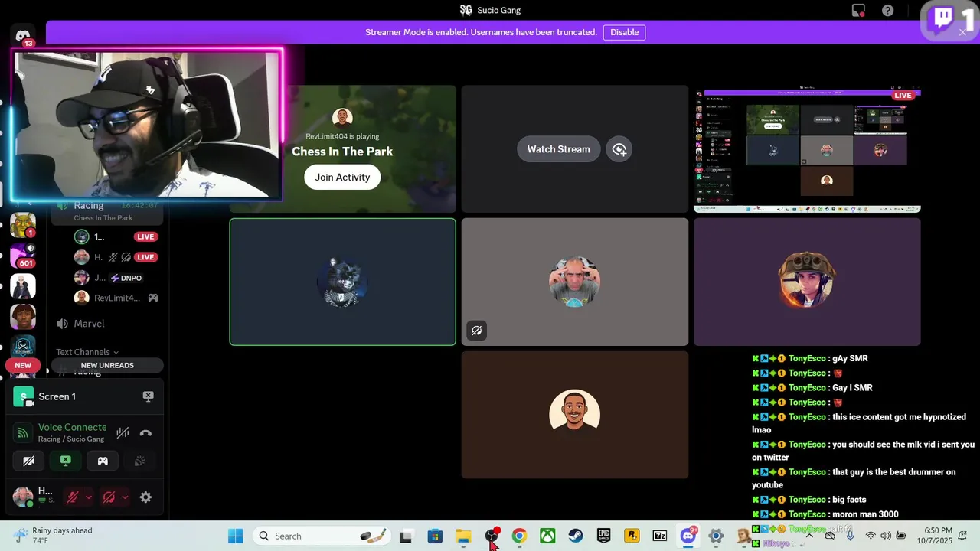
Task: Toggle screen share button in voice panel
Action: [x=66, y=461]
